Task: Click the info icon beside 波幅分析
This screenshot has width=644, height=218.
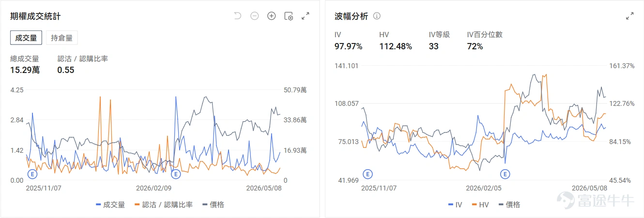Action: coord(377,16)
